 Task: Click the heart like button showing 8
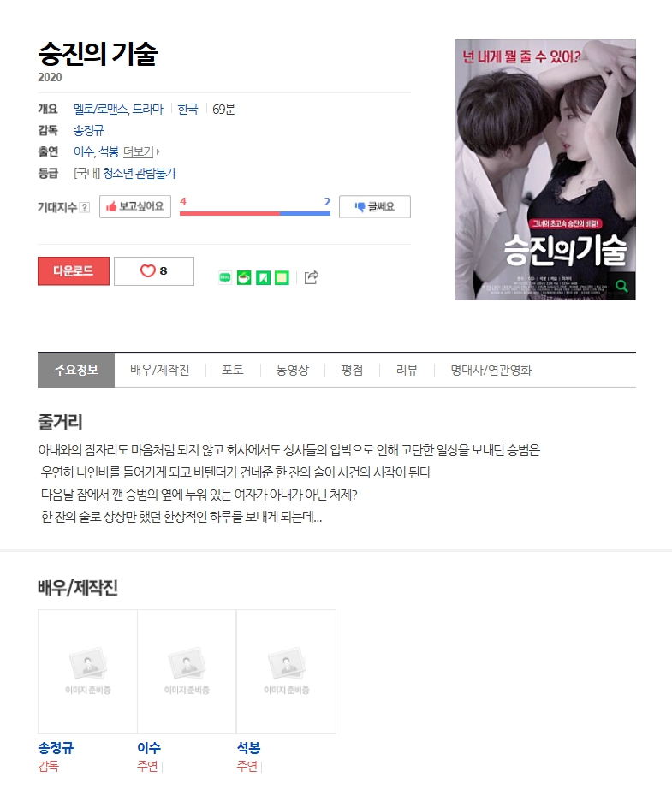click(x=154, y=271)
